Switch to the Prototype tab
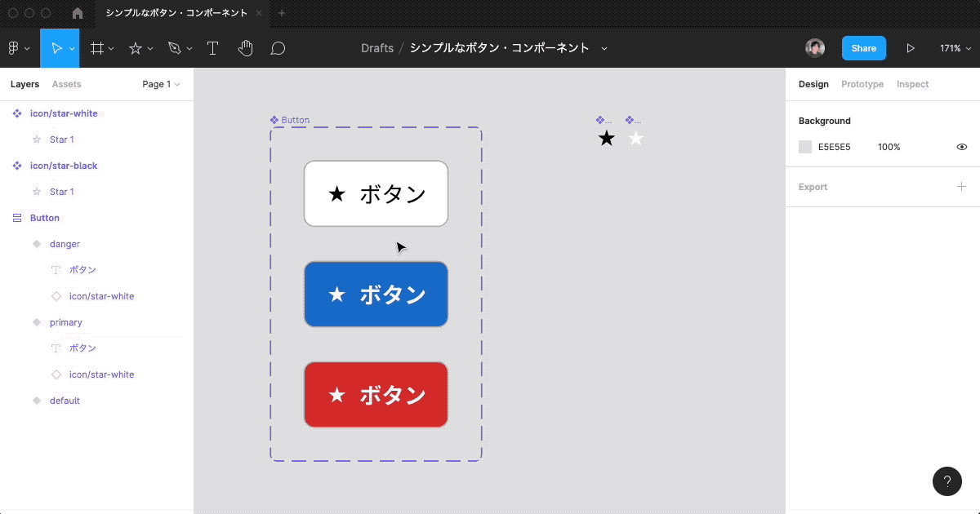The image size is (980, 514). [x=862, y=84]
